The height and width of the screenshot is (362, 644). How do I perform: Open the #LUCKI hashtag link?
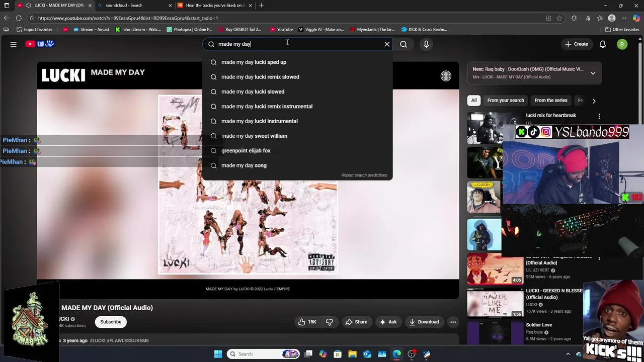click(x=98, y=341)
